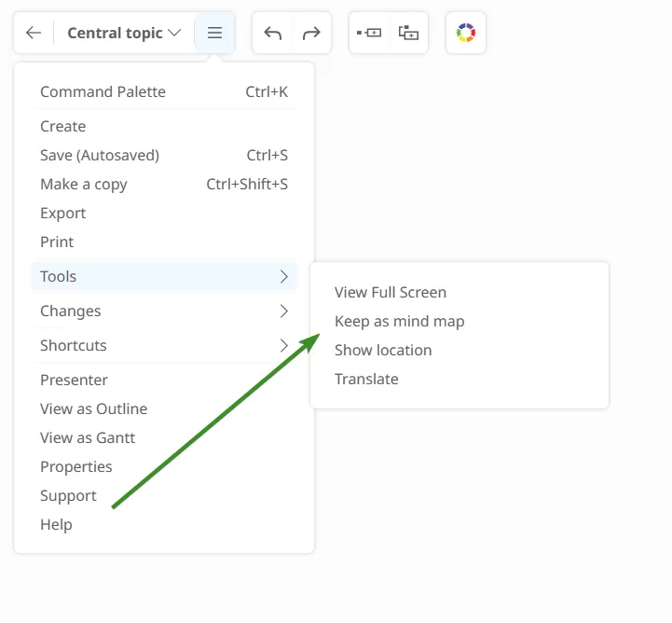Close the hamburger main menu icon
The image size is (672, 623).
point(214,33)
